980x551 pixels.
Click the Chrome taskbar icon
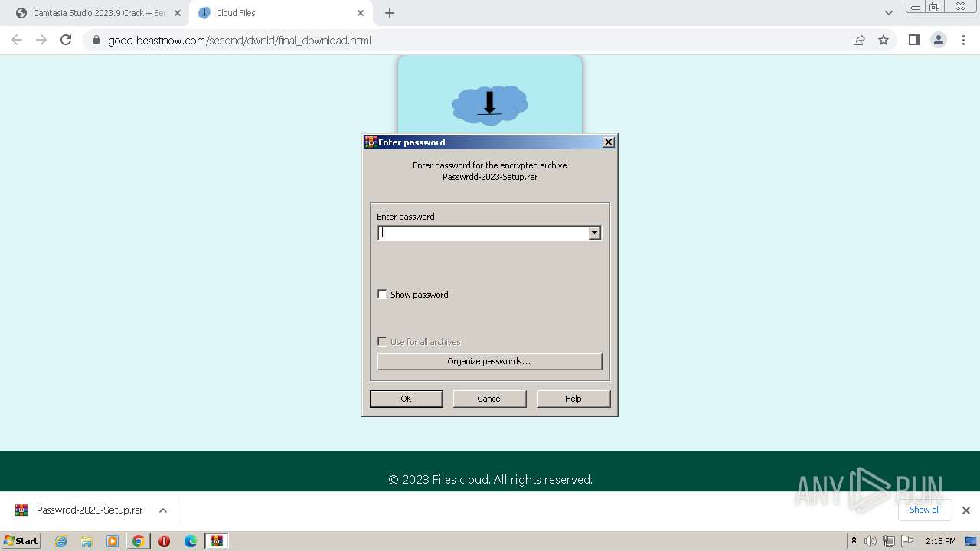click(139, 541)
